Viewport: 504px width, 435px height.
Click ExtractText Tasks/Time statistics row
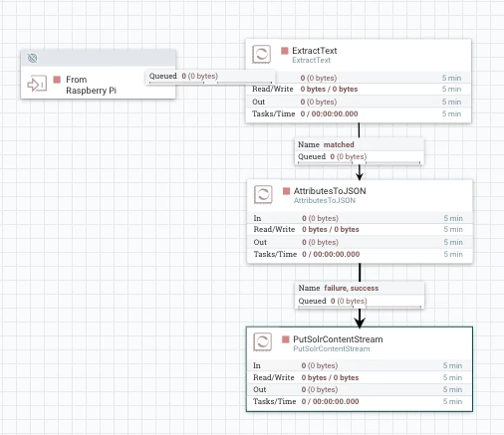[x=359, y=113]
